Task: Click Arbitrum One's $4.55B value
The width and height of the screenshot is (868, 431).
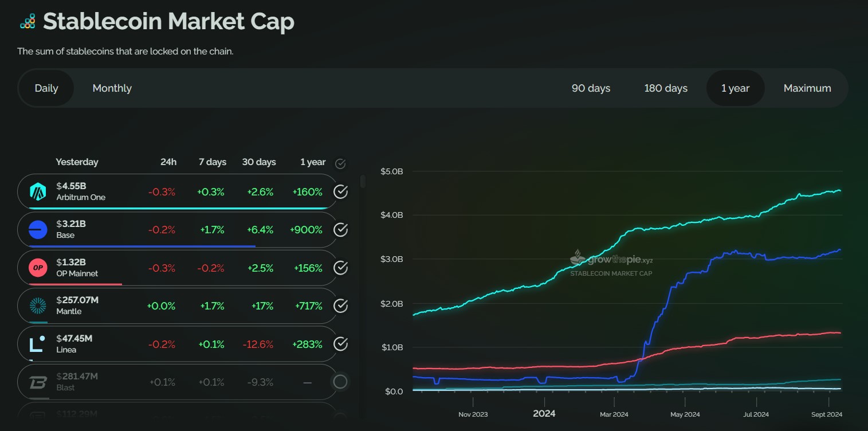Action: click(x=71, y=186)
